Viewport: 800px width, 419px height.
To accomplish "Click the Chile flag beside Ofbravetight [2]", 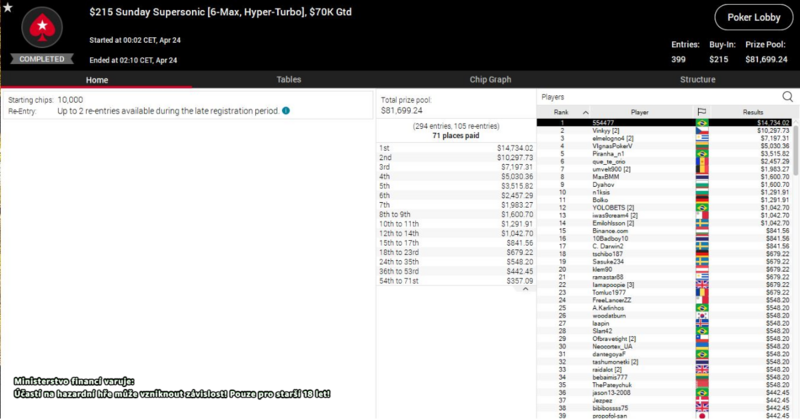I will 702,338.
